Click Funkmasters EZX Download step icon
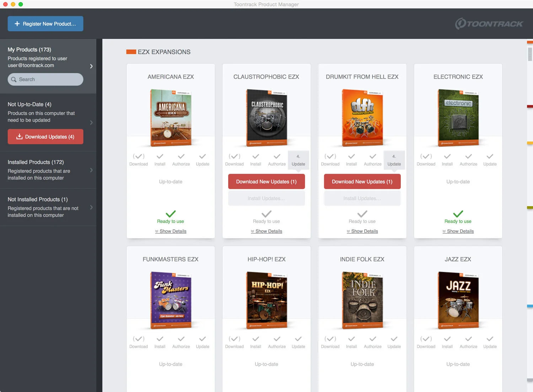 click(x=139, y=339)
